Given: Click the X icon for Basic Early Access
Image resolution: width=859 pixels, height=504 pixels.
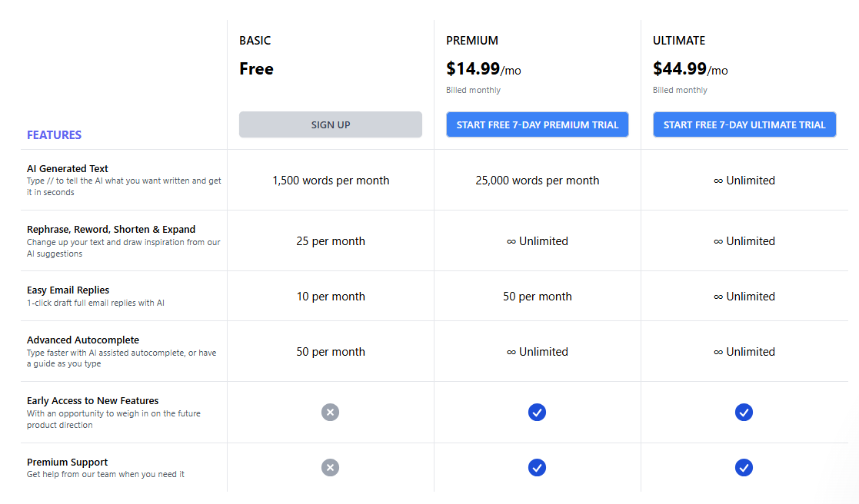Looking at the screenshot, I should 330,412.
